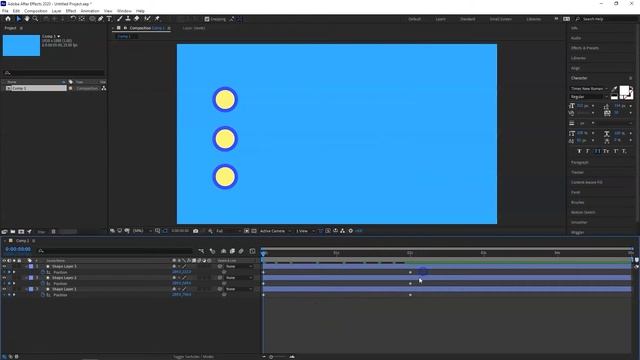Open Shape Layer 2 parent None dropdown
The image size is (640, 360).
(x=239, y=278)
